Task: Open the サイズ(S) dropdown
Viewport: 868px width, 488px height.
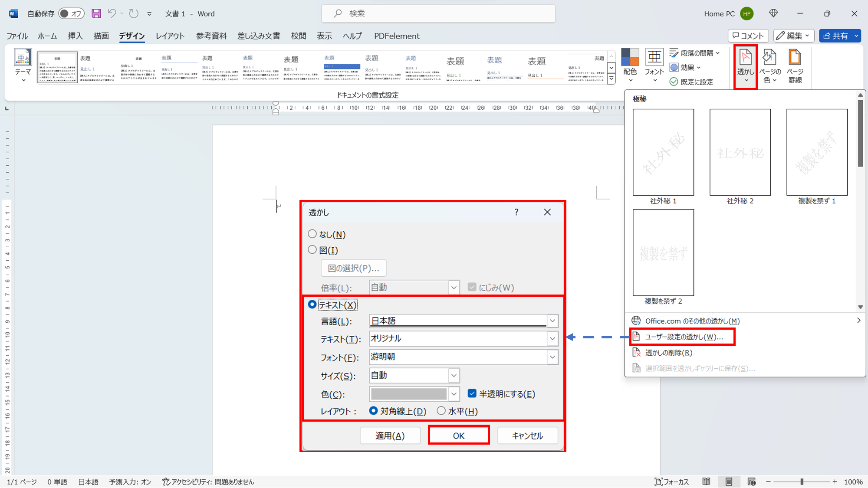Action: (454, 375)
